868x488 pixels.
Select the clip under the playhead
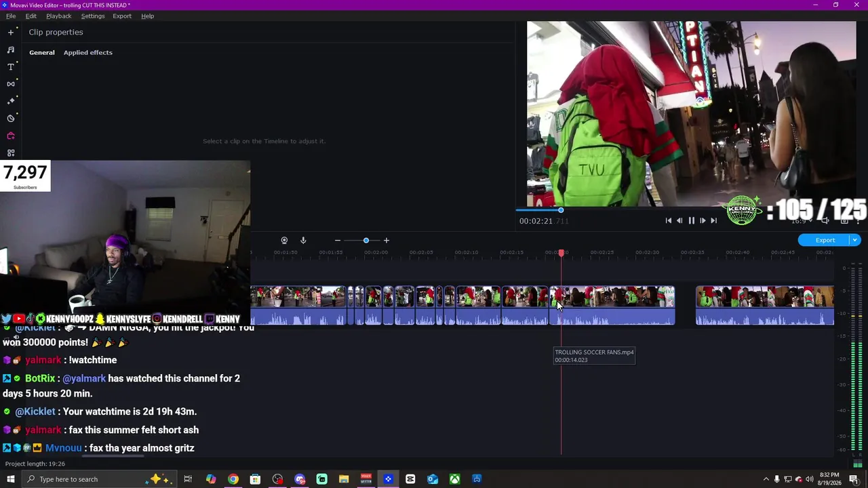pyautogui.click(x=612, y=306)
